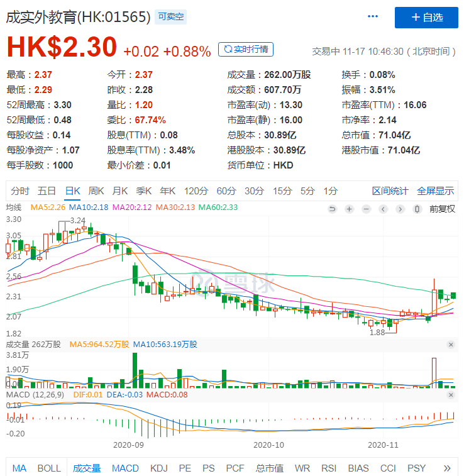Switch to the 30分 interval tab
This screenshot has width=464, height=476.
click(254, 191)
